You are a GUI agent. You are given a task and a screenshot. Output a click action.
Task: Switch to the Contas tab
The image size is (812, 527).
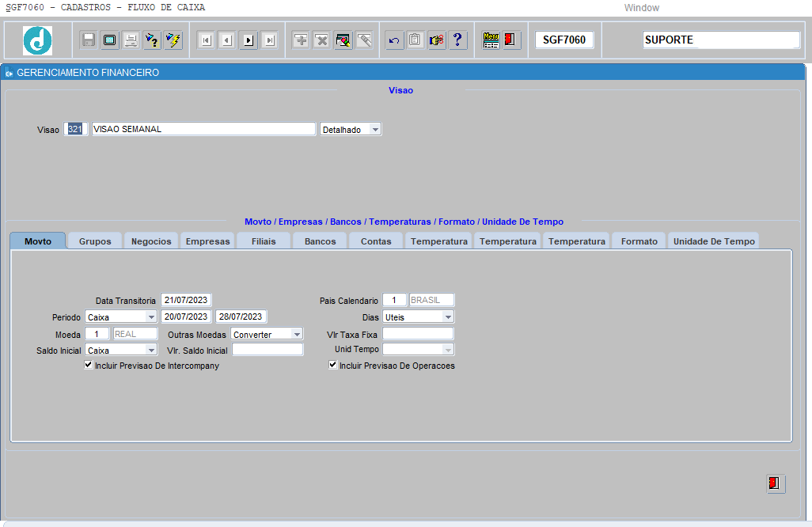point(376,241)
